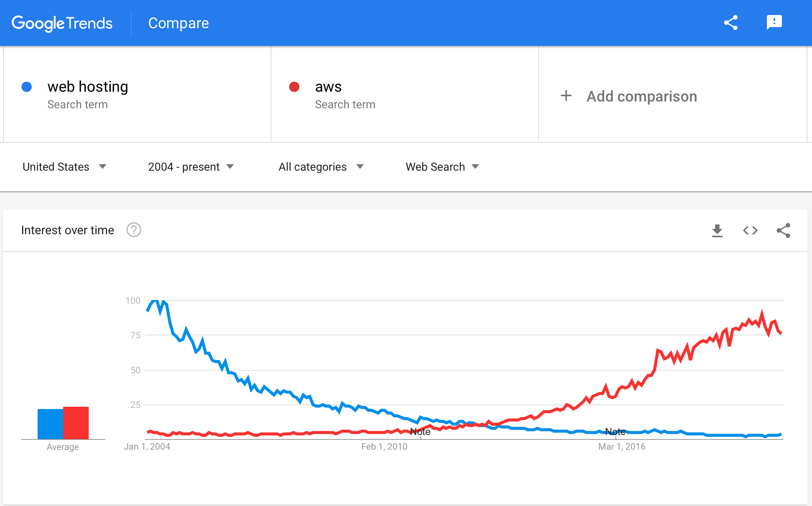This screenshot has width=812, height=506.
Task: Click the red aws color dot
Action: point(294,87)
